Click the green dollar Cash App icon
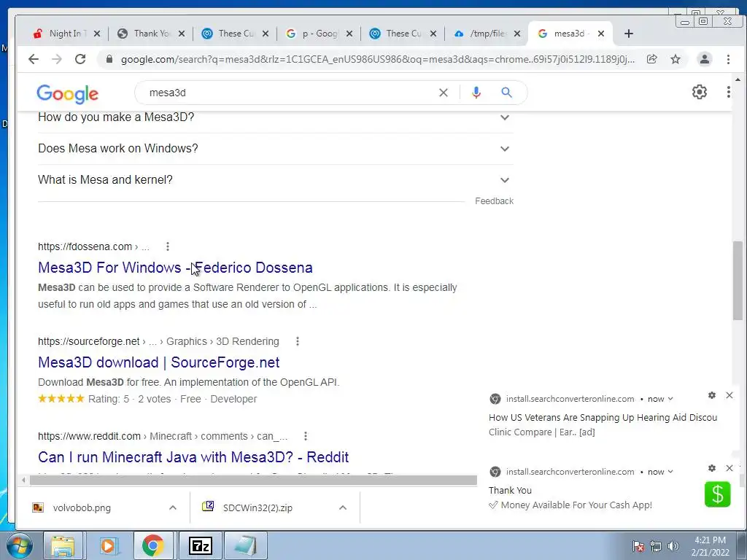The image size is (747, 560). pos(718,494)
